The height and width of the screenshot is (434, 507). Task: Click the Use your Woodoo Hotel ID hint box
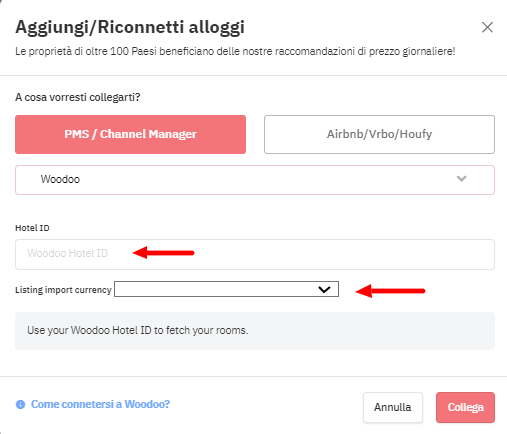pos(255,331)
